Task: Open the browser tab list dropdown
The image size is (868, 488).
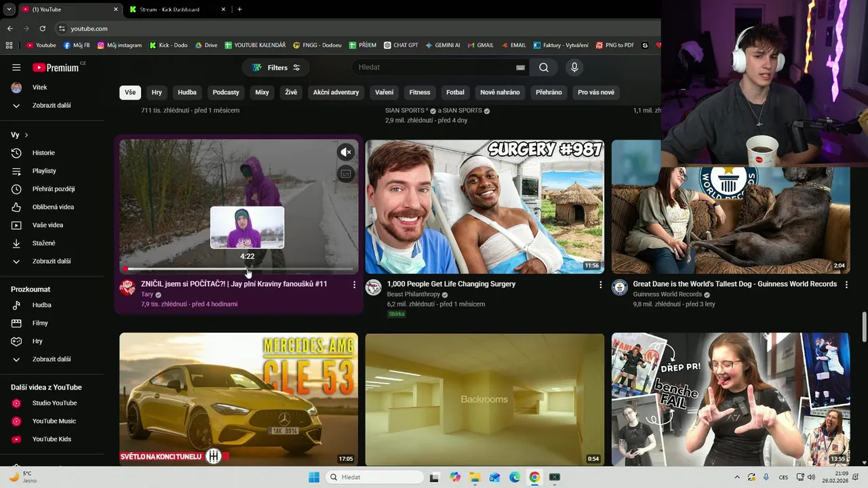Action: coord(9,9)
